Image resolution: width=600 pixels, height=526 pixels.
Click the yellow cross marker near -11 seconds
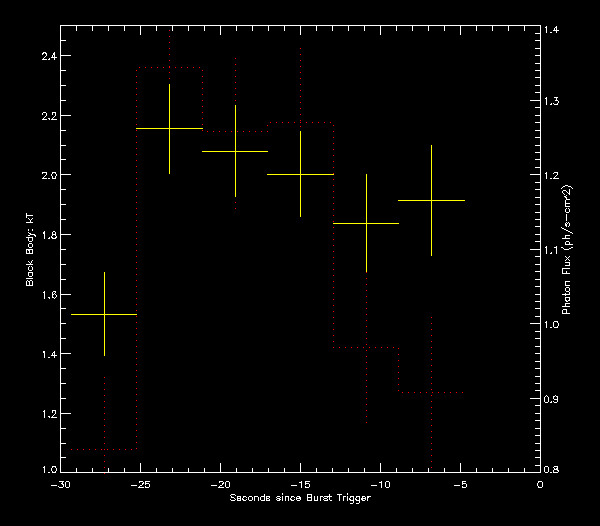pos(366,224)
